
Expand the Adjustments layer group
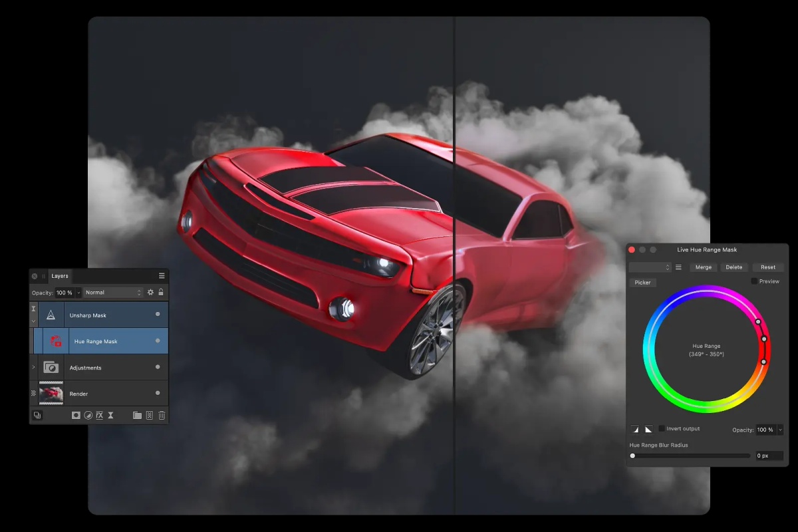click(34, 368)
